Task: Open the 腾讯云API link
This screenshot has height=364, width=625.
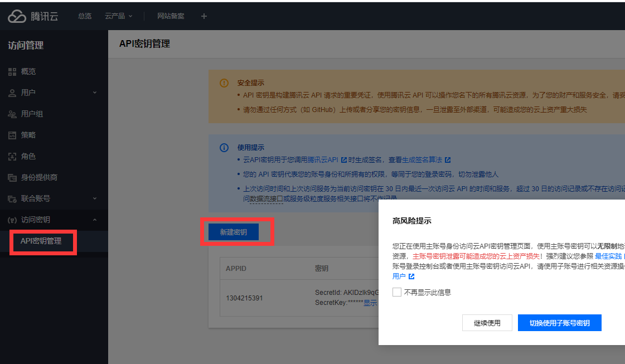Action: coord(323,160)
